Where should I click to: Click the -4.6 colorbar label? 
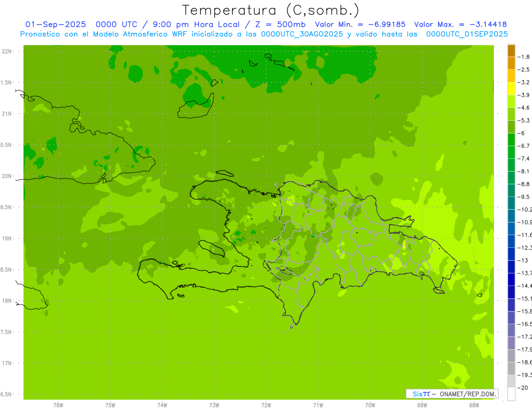click(x=524, y=108)
